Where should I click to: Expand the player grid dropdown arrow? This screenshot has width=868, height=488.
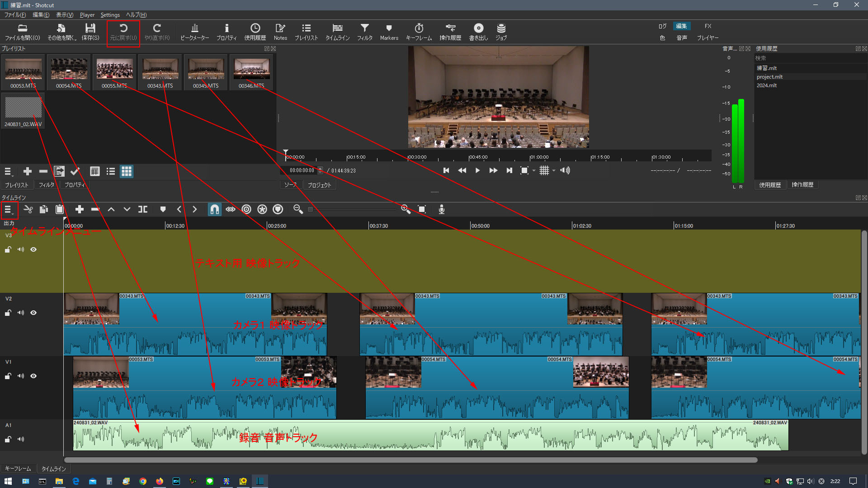554,170
